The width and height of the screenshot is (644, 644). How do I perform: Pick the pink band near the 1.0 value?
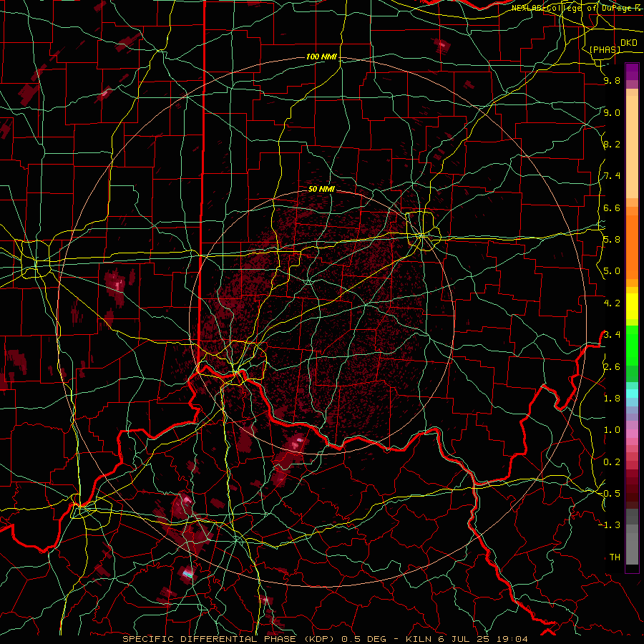tap(632, 434)
